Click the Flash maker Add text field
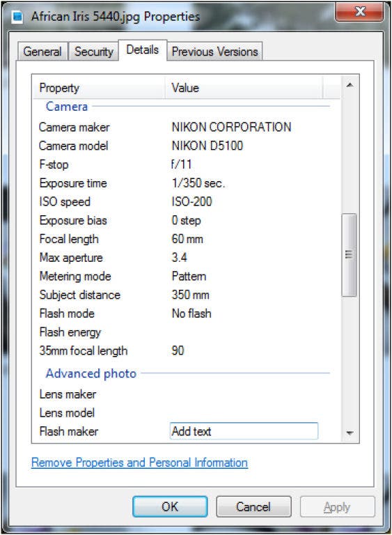Screen dimensions: 392x535 [x=244, y=431]
